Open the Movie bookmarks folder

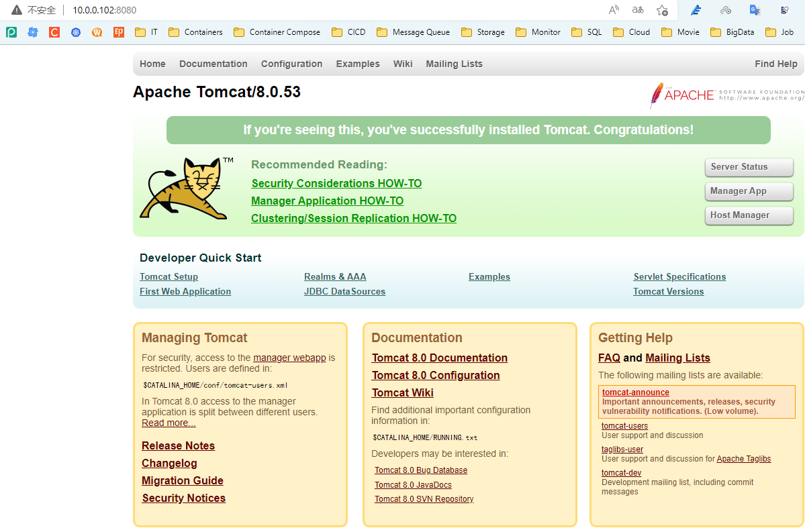pyautogui.click(x=680, y=32)
